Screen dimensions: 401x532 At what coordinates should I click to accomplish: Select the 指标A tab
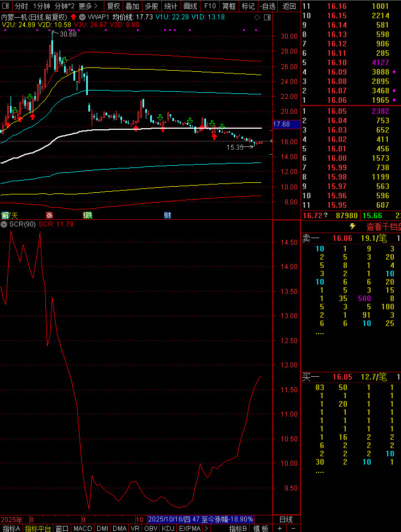[x=11, y=528]
